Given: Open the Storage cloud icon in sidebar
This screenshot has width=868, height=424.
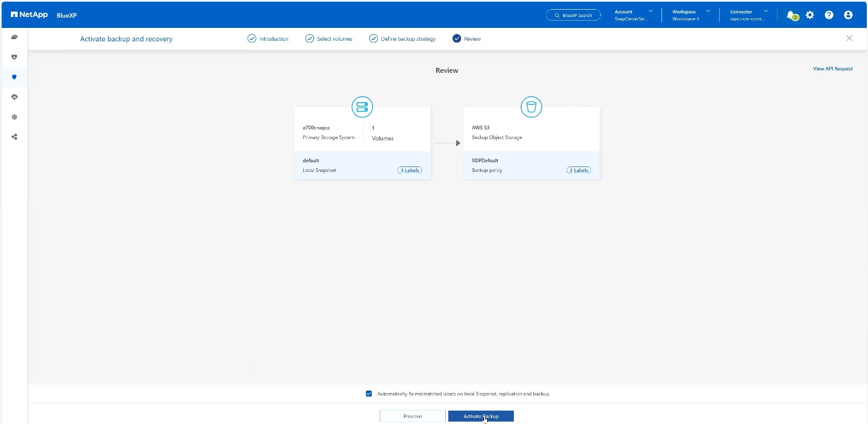Looking at the screenshot, I should [15, 37].
